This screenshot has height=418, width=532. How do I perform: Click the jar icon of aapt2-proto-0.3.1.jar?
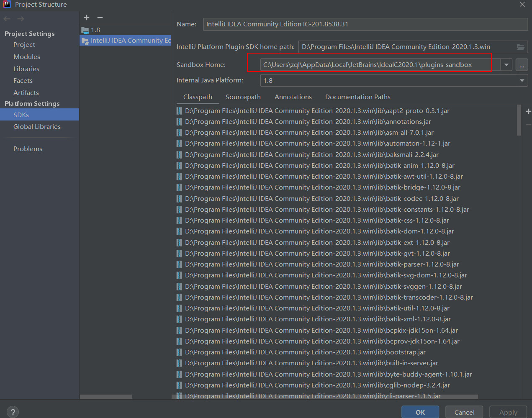(x=179, y=111)
